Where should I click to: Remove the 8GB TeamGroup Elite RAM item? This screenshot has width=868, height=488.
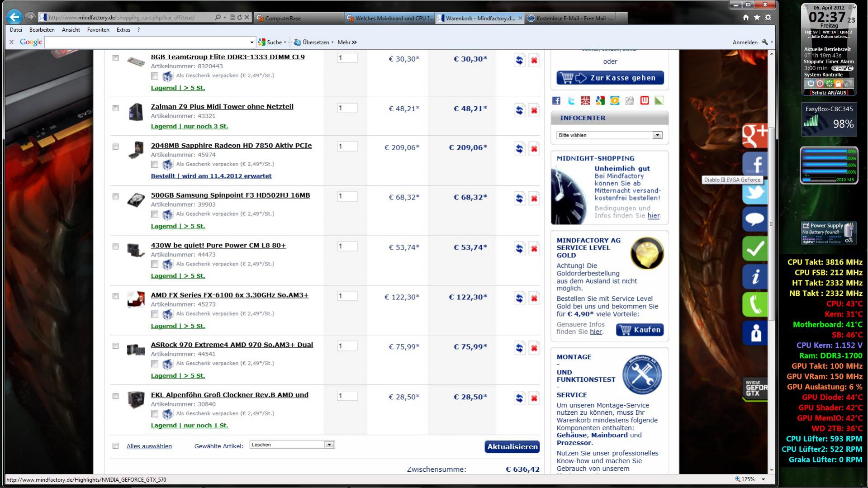click(x=534, y=60)
